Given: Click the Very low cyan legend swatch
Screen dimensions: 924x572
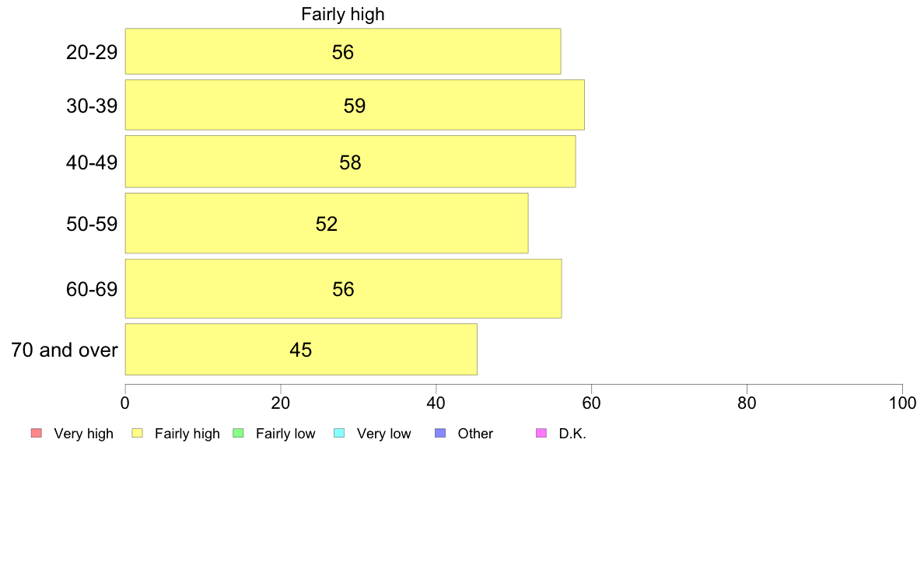Looking at the screenshot, I should coord(339,433).
